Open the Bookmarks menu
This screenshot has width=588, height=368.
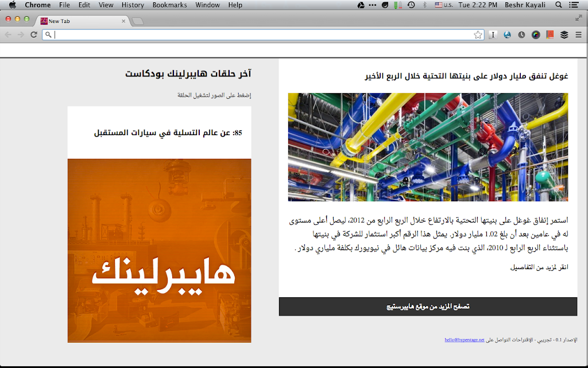169,5
